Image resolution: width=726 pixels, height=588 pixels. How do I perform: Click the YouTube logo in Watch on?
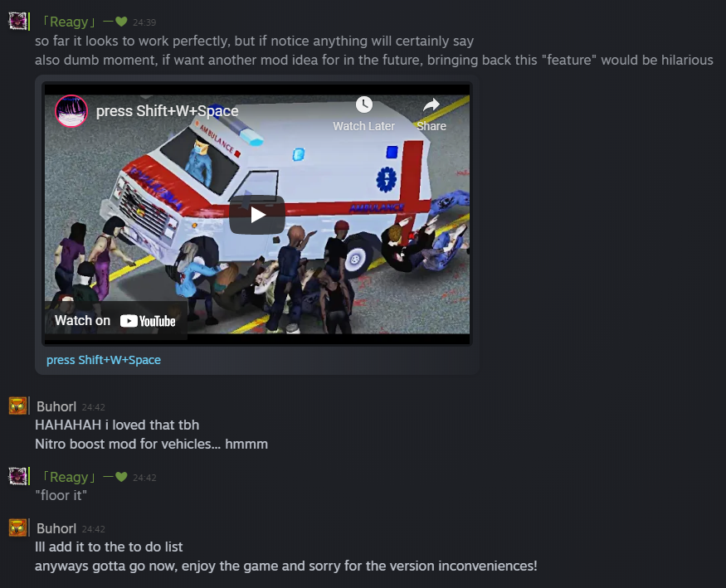pyautogui.click(x=148, y=321)
